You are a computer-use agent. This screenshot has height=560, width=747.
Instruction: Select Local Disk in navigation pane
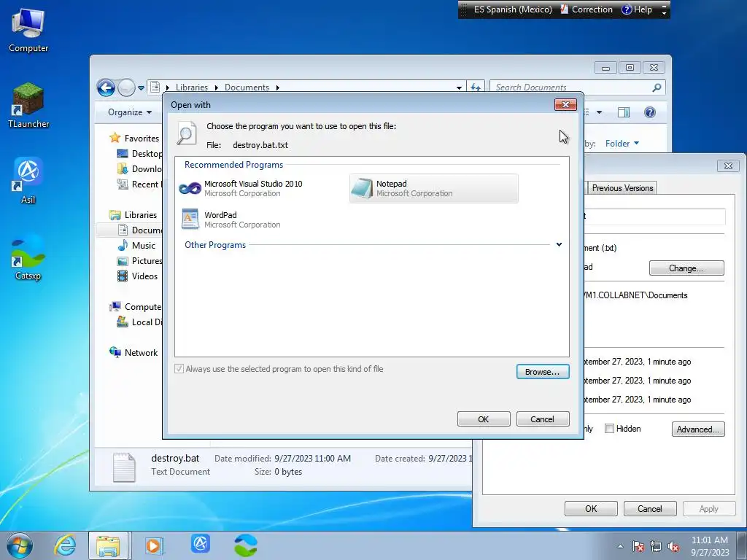click(139, 322)
